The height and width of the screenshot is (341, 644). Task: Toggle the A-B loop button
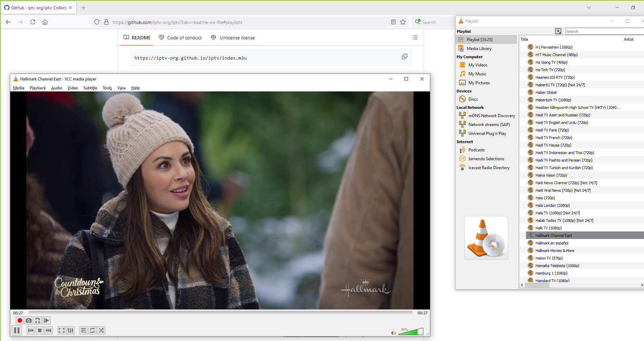click(x=38, y=320)
